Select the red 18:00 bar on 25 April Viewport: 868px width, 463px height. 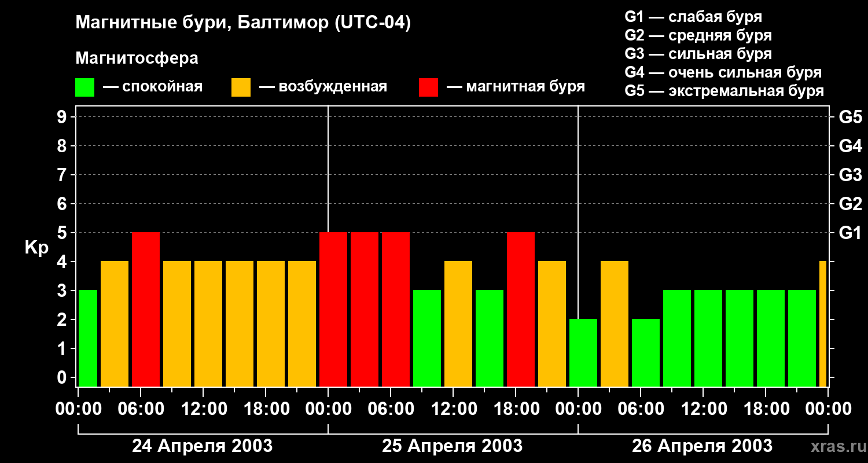coord(521,310)
